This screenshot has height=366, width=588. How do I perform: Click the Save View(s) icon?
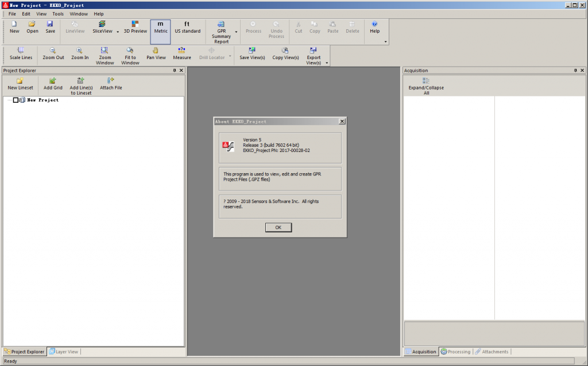coord(252,53)
